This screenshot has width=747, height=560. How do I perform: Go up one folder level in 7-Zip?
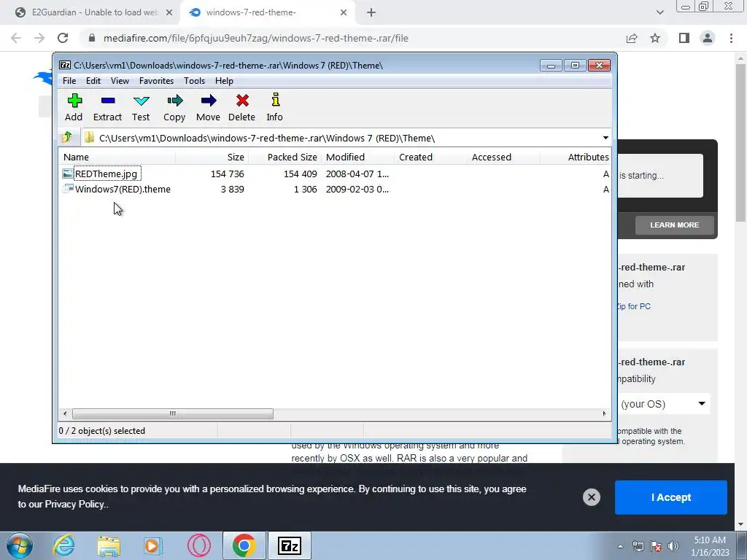coord(66,138)
